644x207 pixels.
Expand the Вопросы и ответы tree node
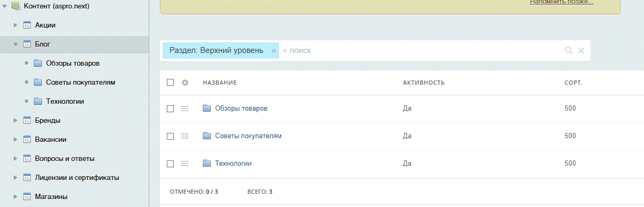click(x=16, y=158)
